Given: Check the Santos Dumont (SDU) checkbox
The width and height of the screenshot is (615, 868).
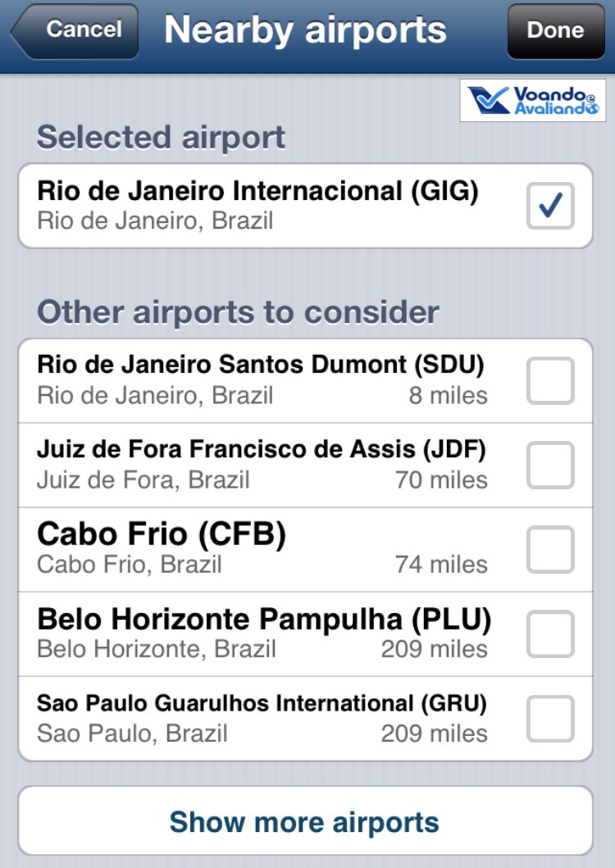Looking at the screenshot, I should tap(550, 381).
